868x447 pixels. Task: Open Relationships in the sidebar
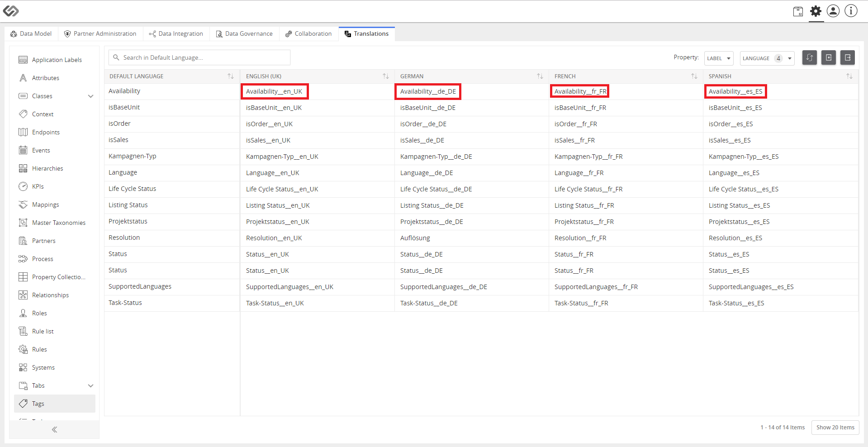[x=55, y=295]
